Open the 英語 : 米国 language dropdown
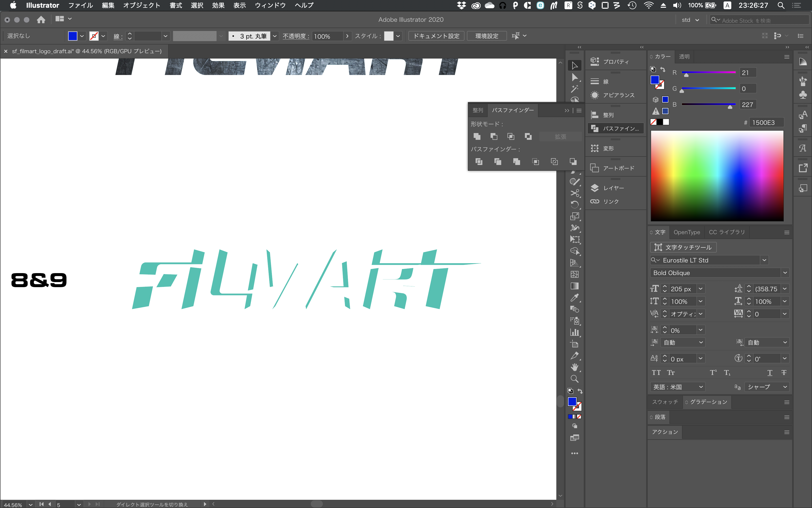812x508 pixels. pyautogui.click(x=677, y=387)
